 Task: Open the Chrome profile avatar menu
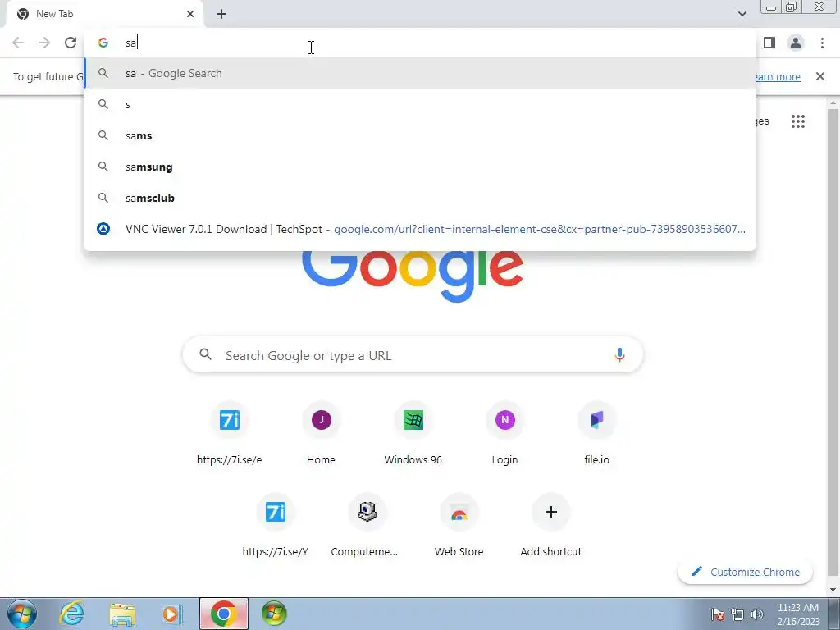coord(796,43)
